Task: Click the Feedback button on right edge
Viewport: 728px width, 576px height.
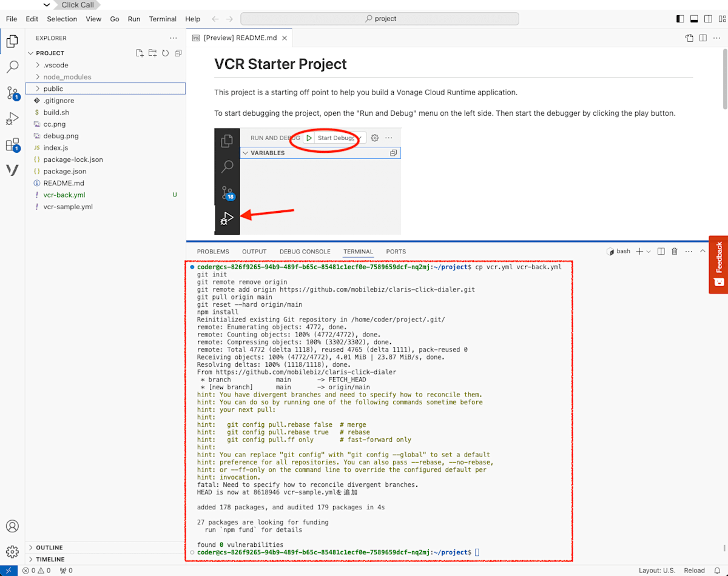Action: 718,264
